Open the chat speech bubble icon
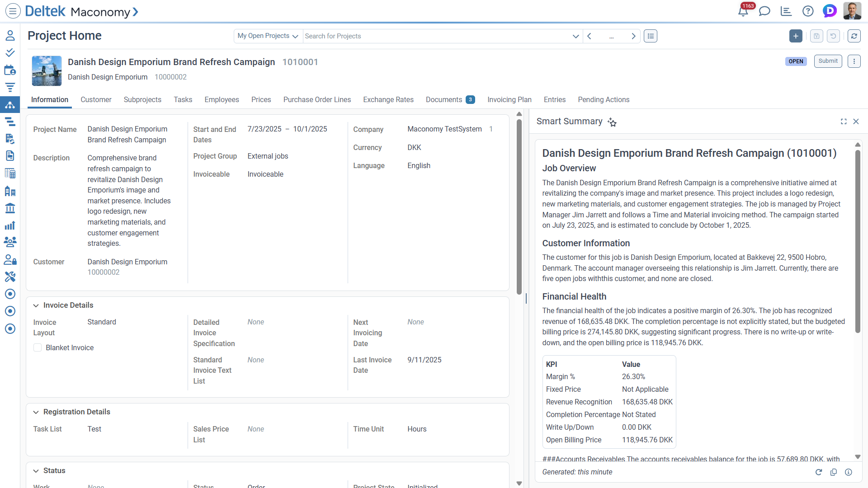 click(764, 11)
